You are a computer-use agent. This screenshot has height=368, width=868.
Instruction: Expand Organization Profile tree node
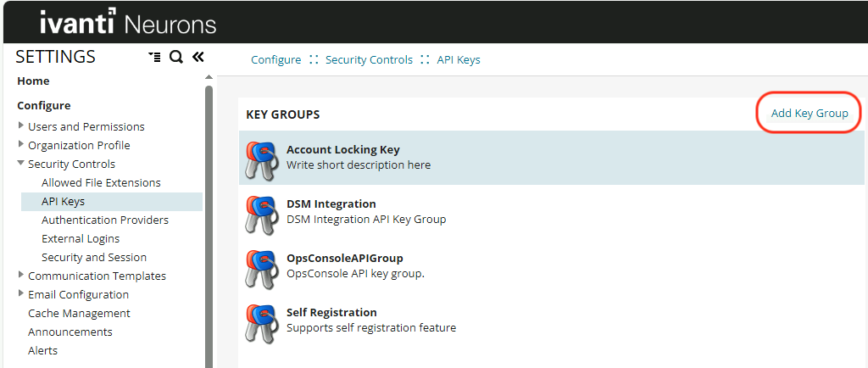click(21, 144)
